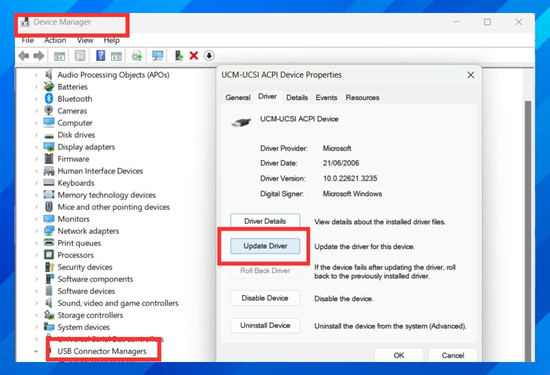
Task: Expand the Software devices chevron
Action: [x=36, y=291]
